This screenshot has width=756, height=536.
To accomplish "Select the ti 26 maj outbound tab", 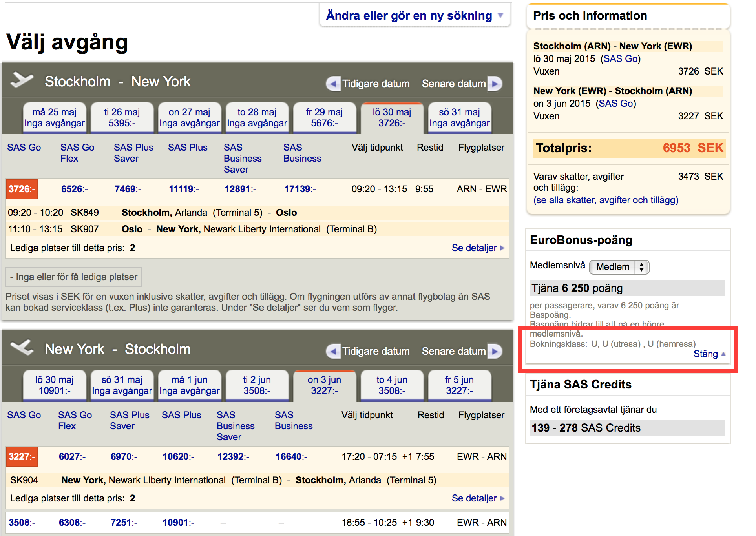I will (122, 118).
